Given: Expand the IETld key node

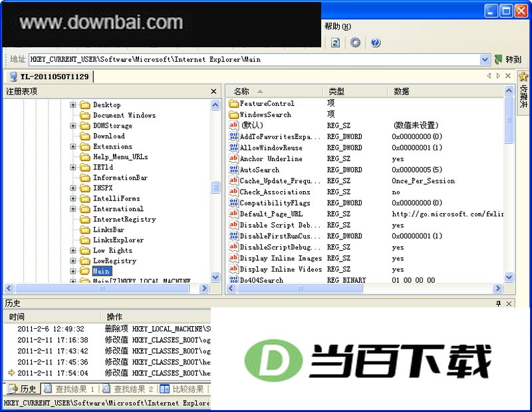Looking at the screenshot, I should click(73, 167).
